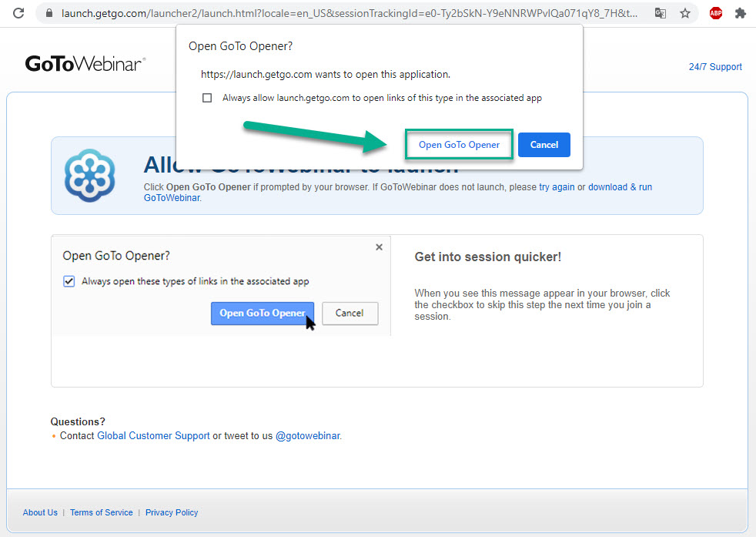Open Global Customer Support link
Image resolution: width=756 pixels, height=537 pixels.
(x=153, y=435)
